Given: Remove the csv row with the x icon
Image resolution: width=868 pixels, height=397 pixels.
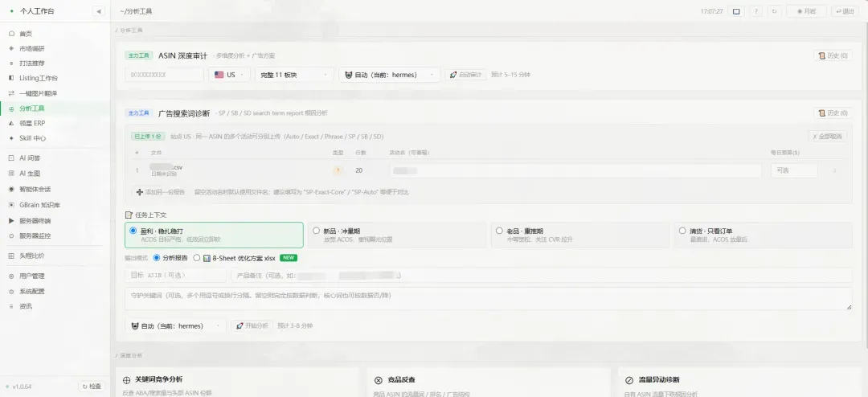Looking at the screenshot, I should (x=835, y=170).
